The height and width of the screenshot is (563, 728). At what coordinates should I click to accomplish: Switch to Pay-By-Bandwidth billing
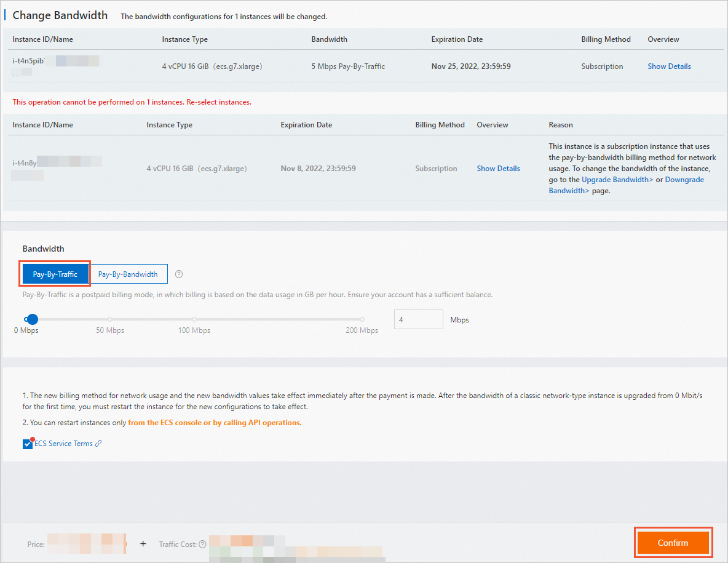[128, 274]
